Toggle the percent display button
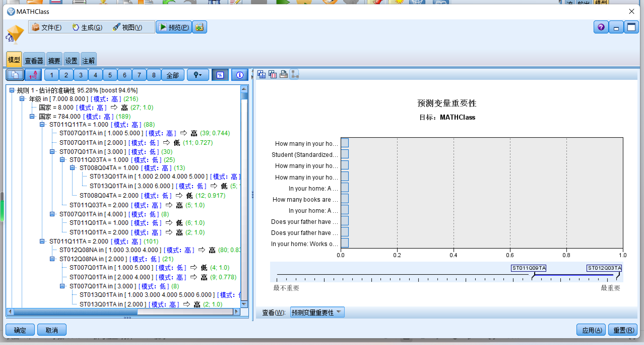This screenshot has height=345, width=644. coord(220,75)
